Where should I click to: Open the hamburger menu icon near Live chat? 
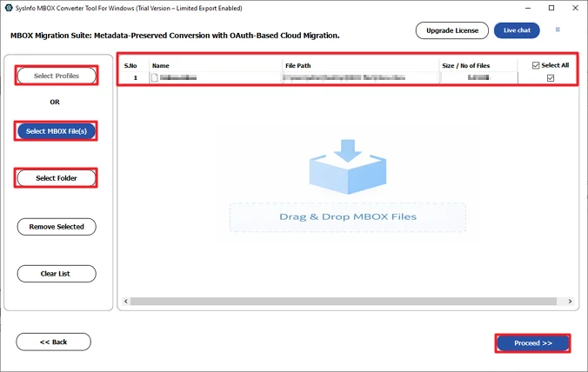click(558, 30)
